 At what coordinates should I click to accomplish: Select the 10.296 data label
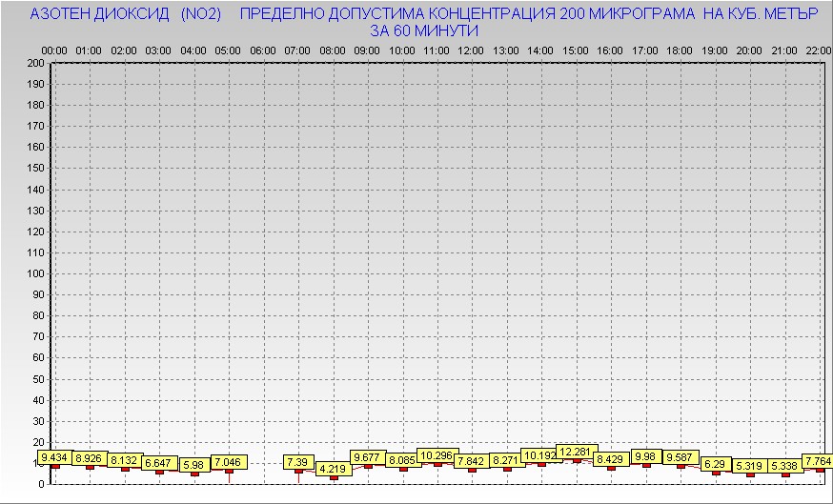(437, 455)
